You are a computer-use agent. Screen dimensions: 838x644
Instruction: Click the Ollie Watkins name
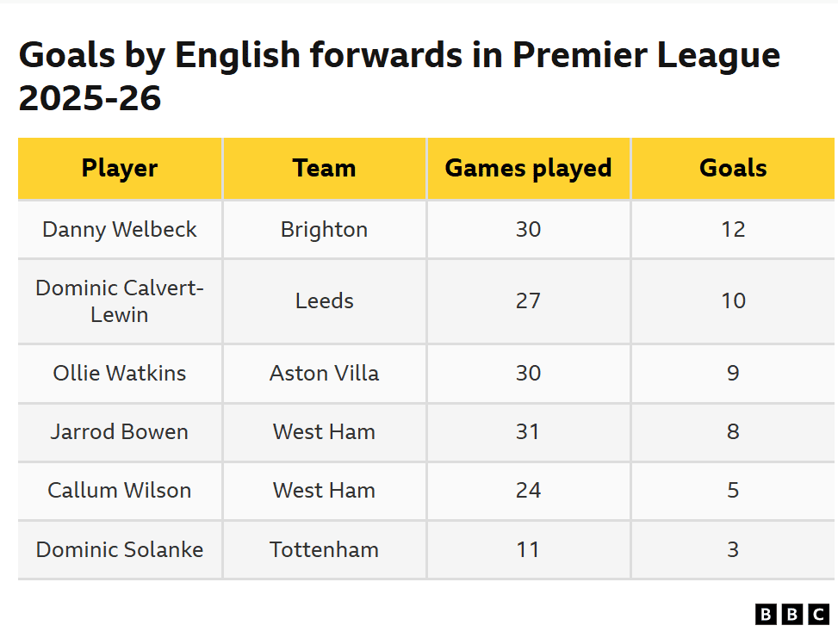[120, 373]
